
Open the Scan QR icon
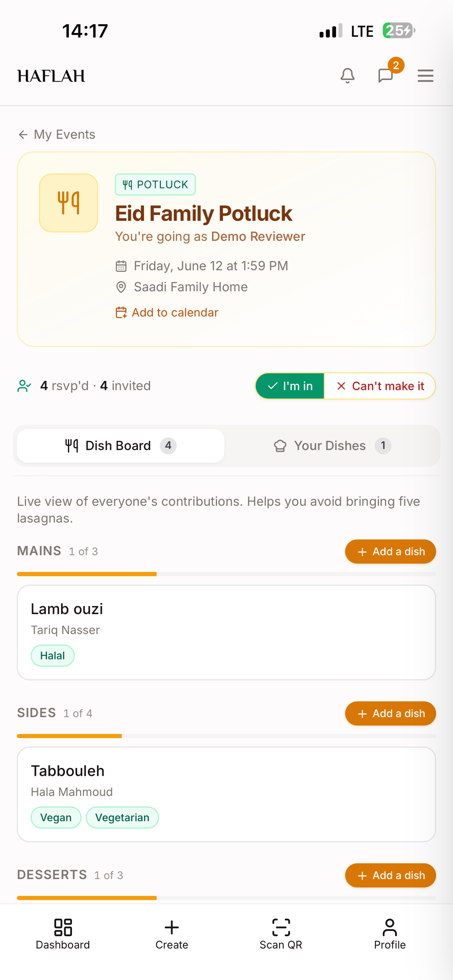click(x=281, y=927)
